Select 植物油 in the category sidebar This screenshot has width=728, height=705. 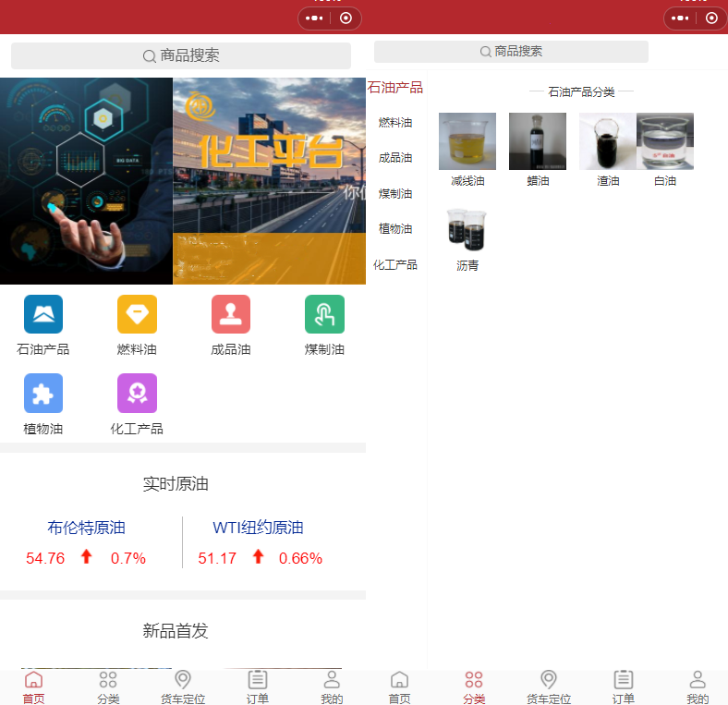[x=395, y=229]
